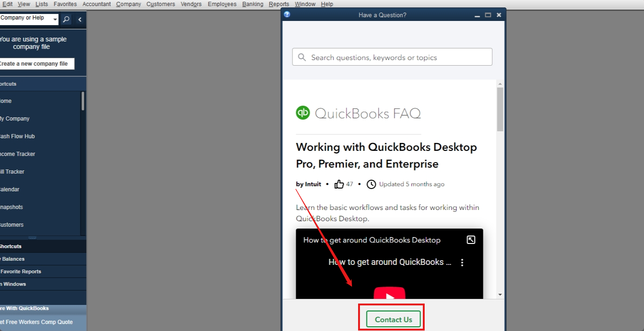Select the View Balances section

click(x=43, y=259)
